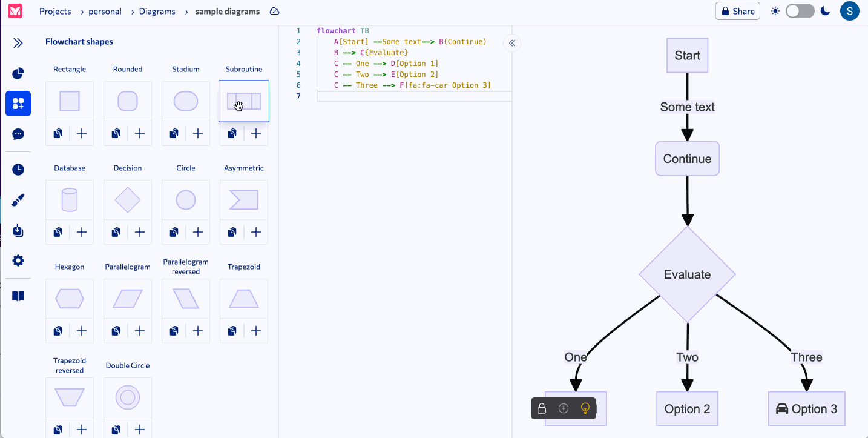Click the Option 3 car node
Screen dimensions: 868x438
pos(806,409)
